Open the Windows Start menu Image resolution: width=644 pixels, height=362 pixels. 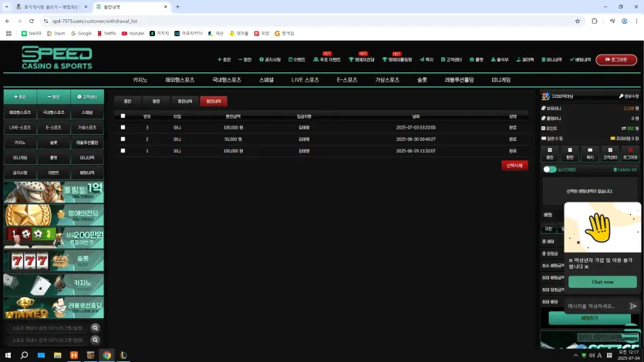[x=8, y=355]
